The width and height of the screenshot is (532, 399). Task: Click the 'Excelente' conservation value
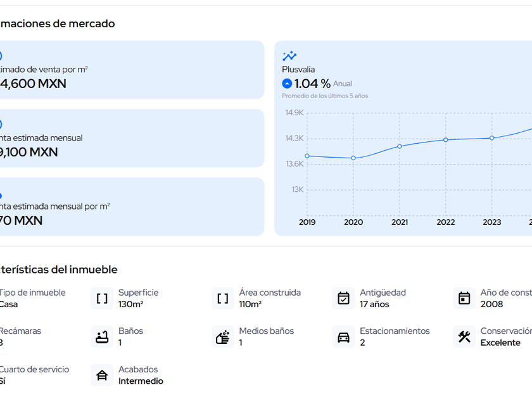500,343
